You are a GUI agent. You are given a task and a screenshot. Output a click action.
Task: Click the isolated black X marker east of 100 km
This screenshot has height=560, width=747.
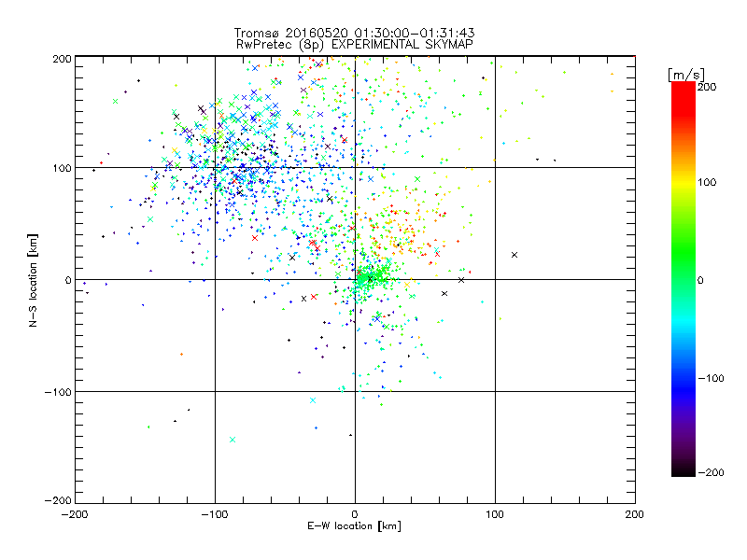point(514,255)
